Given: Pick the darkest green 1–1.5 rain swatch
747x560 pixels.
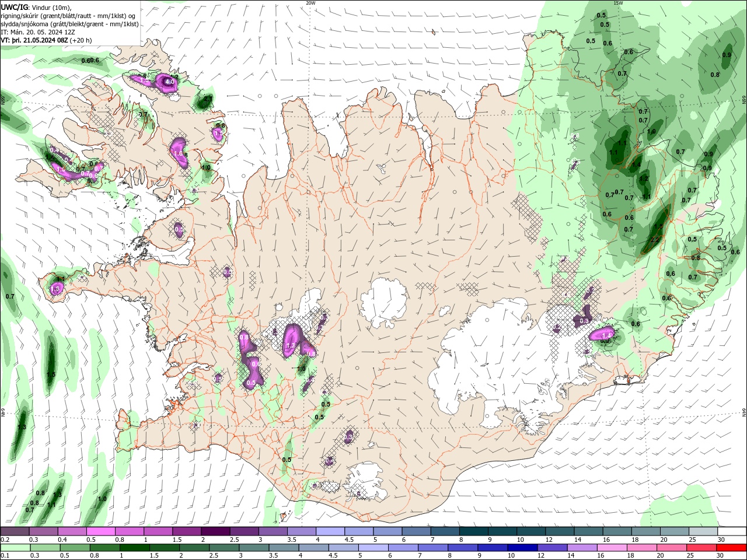Looking at the screenshot, I should click(x=134, y=548).
